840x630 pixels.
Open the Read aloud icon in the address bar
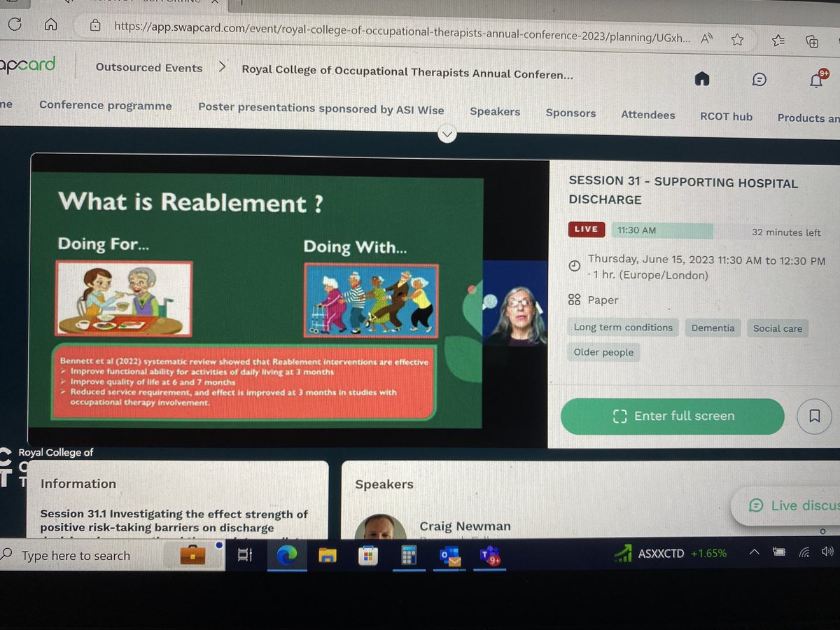point(707,39)
